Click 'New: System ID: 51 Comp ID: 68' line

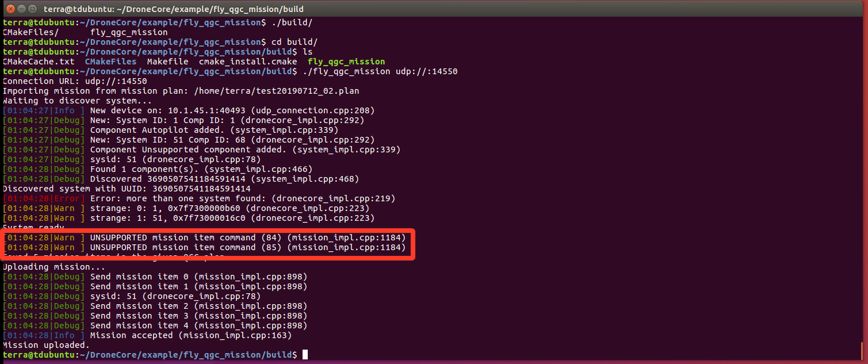coord(188,140)
